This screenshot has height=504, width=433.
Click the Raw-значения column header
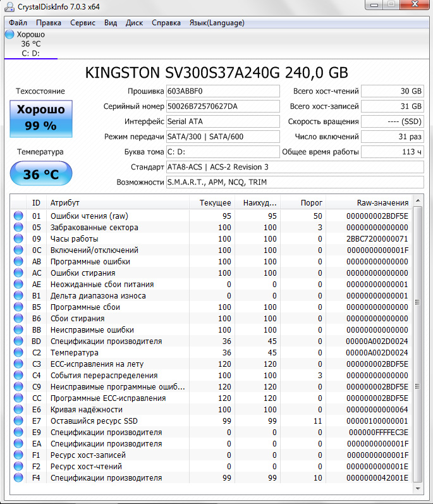click(x=369, y=203)
